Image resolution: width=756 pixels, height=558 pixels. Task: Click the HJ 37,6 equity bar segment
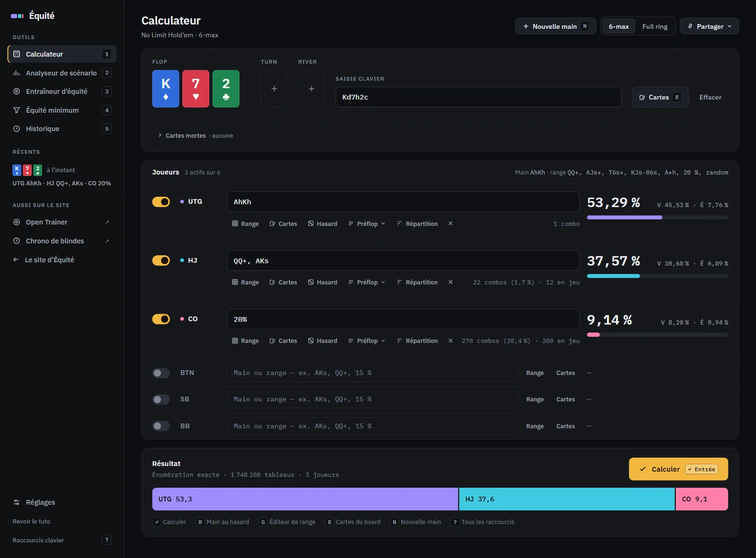click(567, 499)
